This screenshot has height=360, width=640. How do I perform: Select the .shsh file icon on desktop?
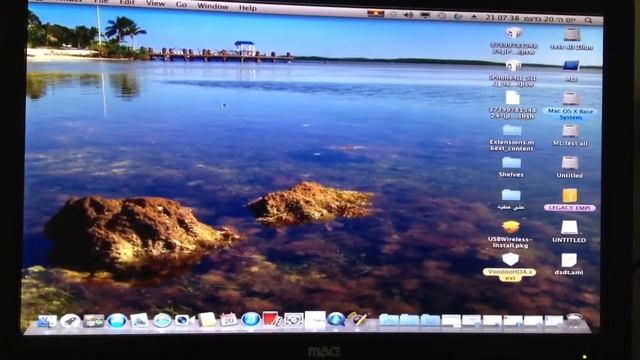pos(513,98)
